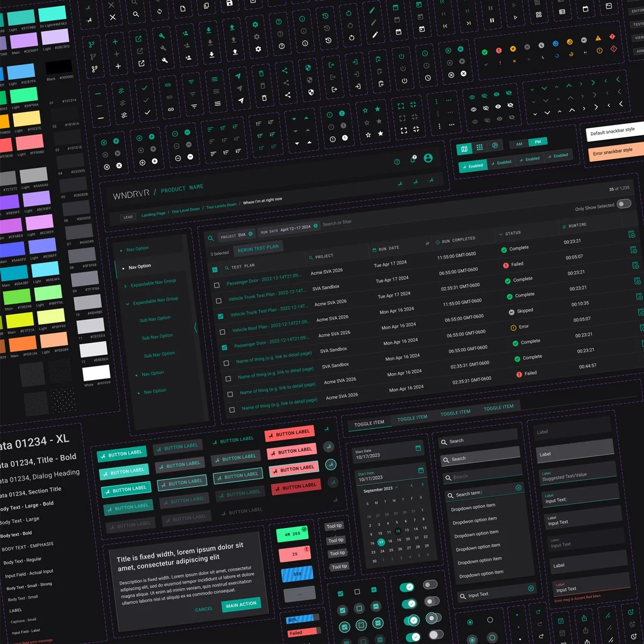
Task: Click the white share icon
Action: coord(288,95)
